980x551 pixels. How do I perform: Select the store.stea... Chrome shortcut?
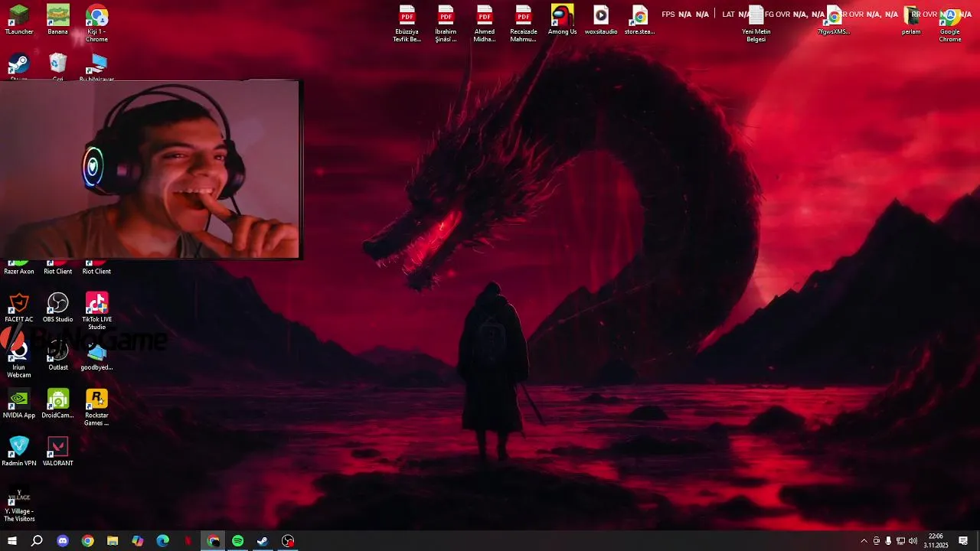(x=640, y=20)
